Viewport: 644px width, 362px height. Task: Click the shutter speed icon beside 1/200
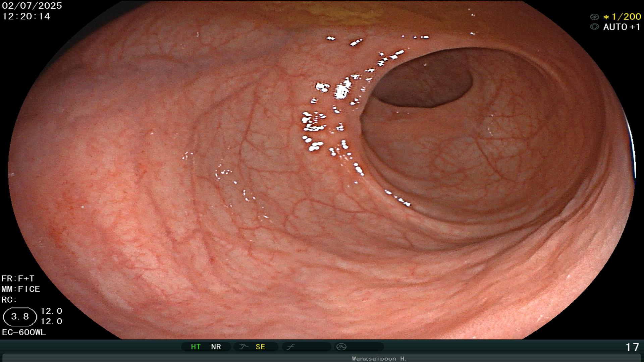coord(594,17)
